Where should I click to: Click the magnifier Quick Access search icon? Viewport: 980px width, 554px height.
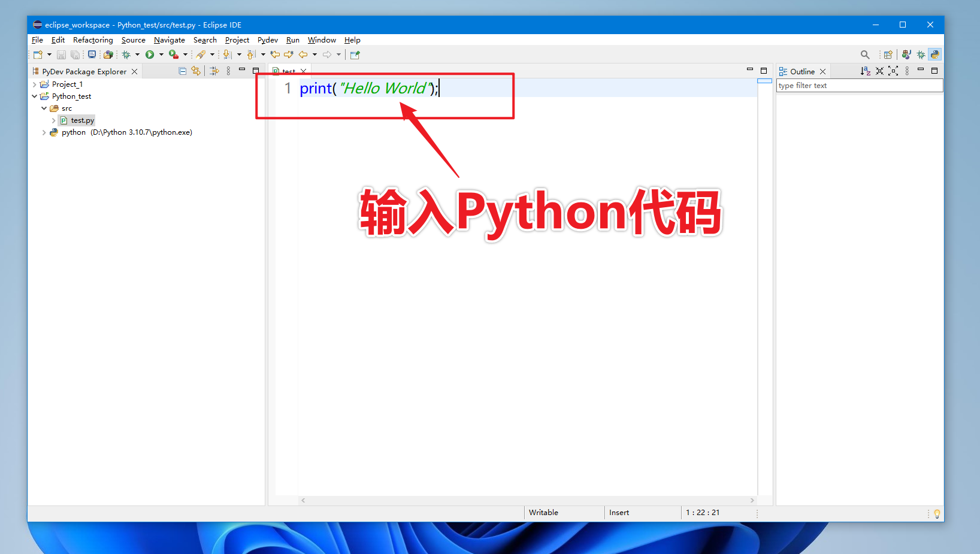point(865,55)
